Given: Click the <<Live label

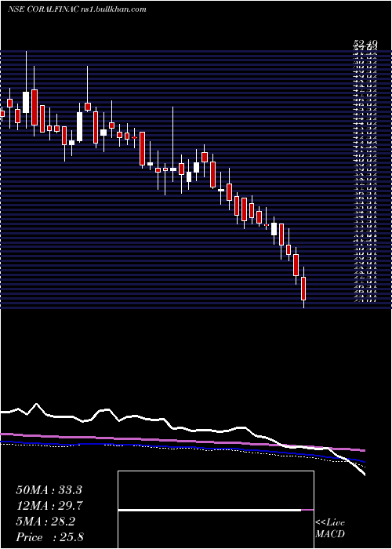Looking at the screenshot, I should (x=330, y=523).
